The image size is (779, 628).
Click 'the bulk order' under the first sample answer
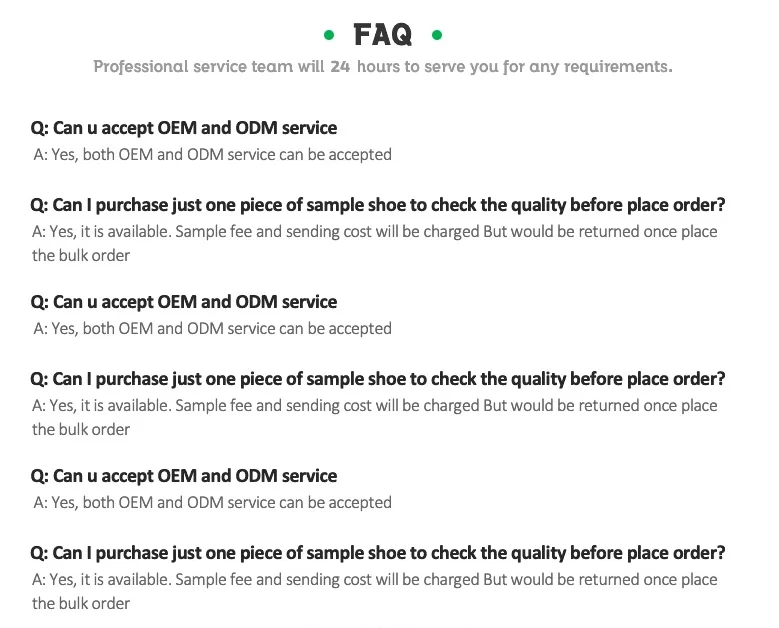pyautogui.click(x=81, y=255)
